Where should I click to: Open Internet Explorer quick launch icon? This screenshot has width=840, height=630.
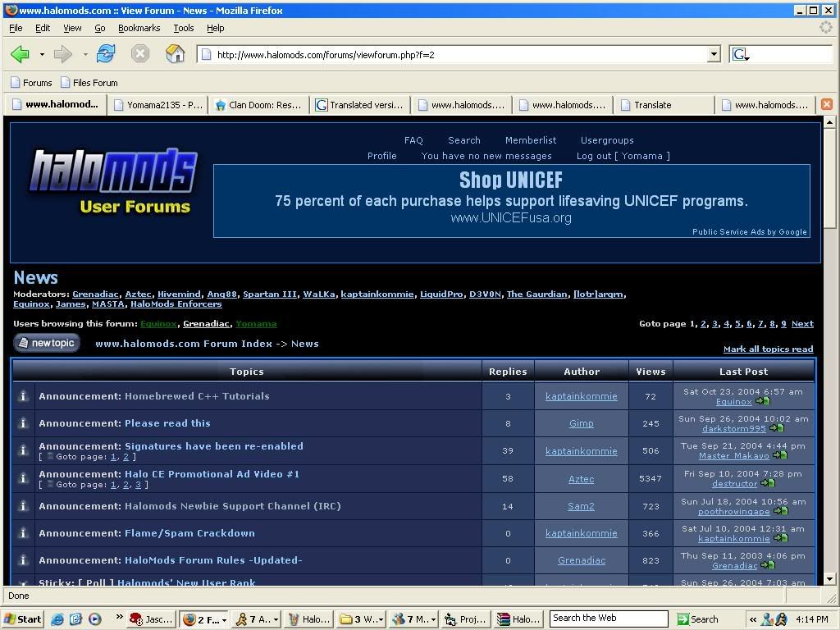coord(57,619)
